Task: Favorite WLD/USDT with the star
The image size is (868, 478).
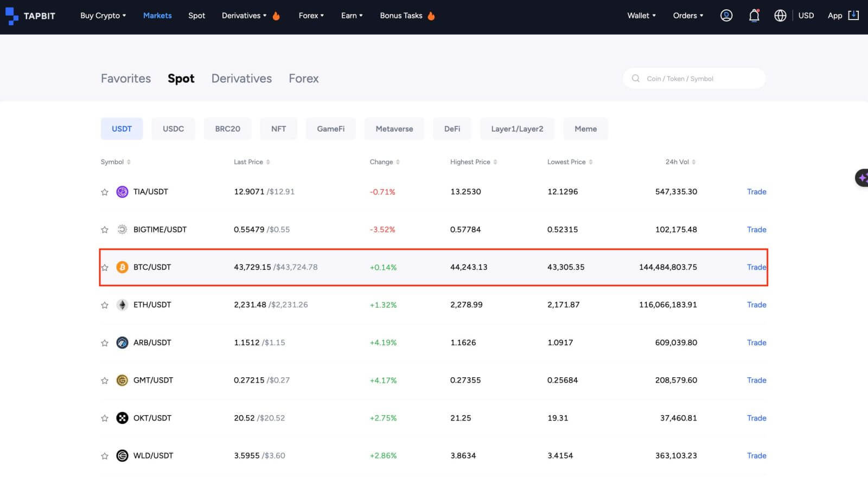Action: click(105, 456)
